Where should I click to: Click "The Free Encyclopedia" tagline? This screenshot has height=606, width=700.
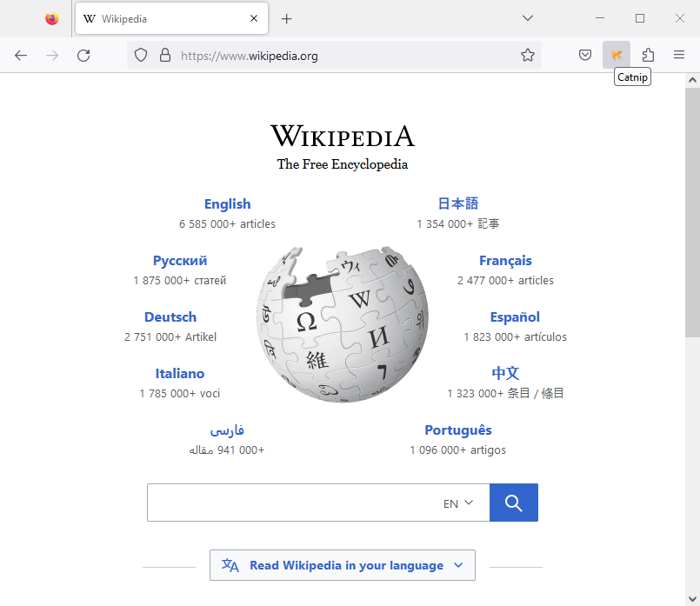pos(343,164)
